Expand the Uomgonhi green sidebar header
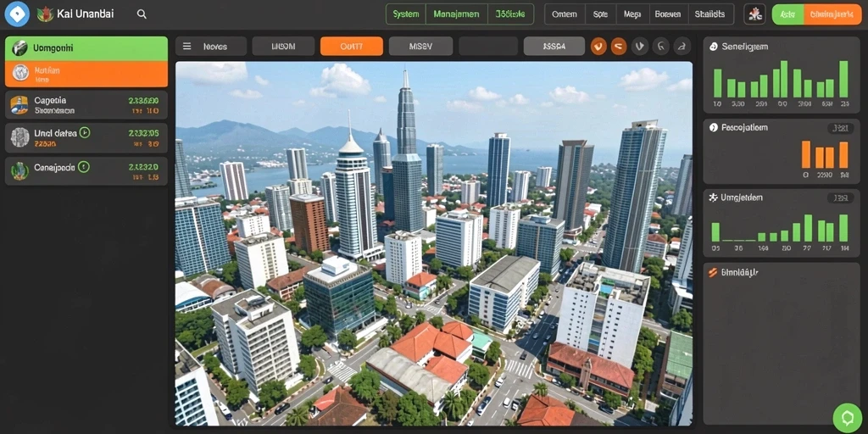The height and width of the screenshot is (434, 868). 86,48
